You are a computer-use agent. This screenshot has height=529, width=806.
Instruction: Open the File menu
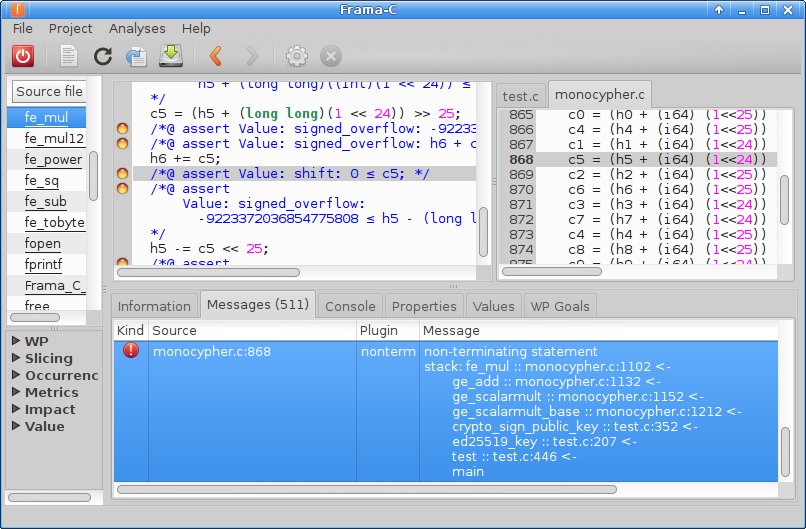23,28
